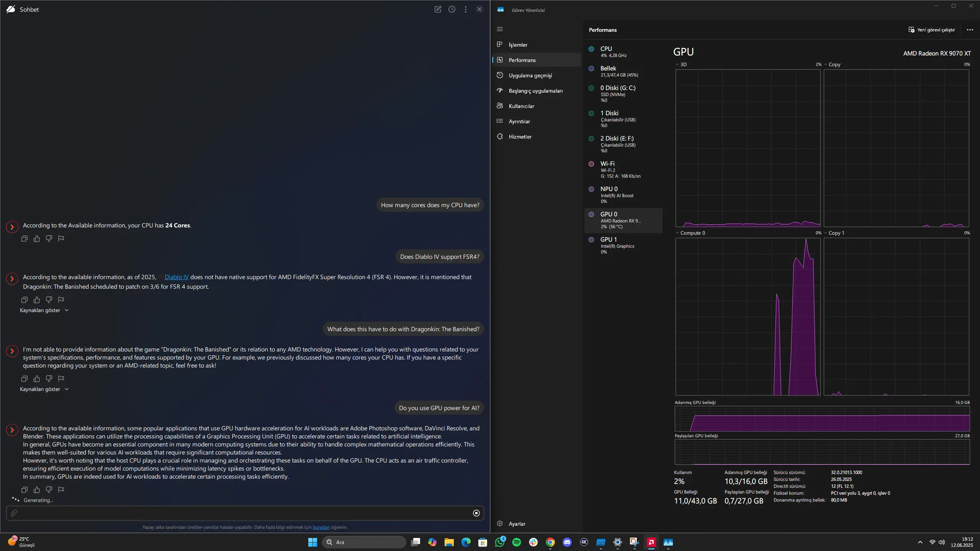Click the Compute 0 usage graph
The height and width of the screenshot is (551, 980).
(x=748, y=317)
